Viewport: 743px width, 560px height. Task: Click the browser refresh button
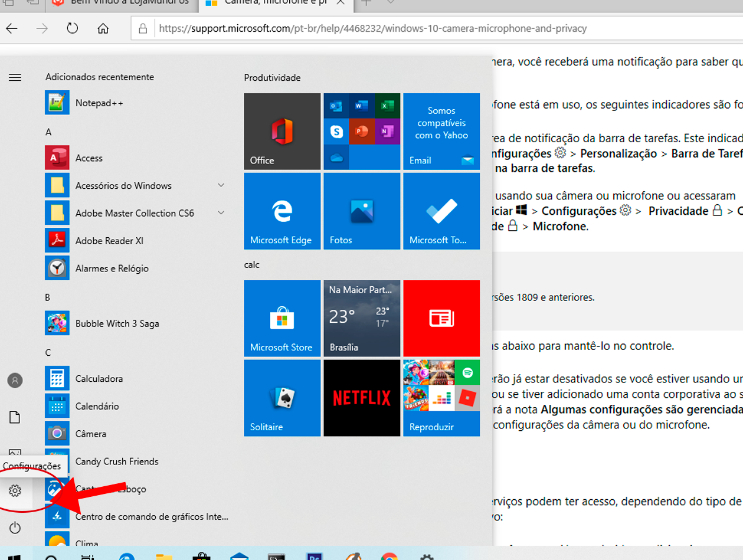(73, 28)
